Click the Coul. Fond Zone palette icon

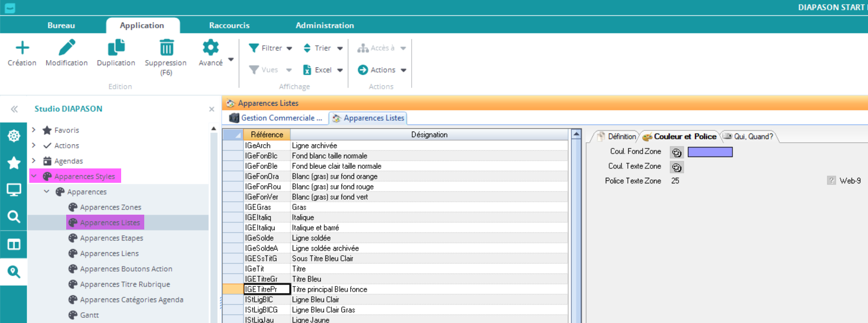(677, 153)
